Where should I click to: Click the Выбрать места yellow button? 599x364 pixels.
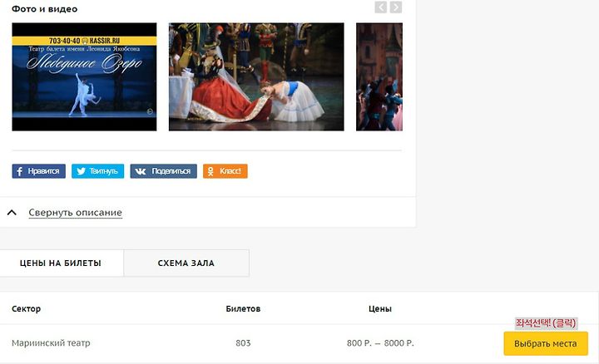tap(546, 343)
